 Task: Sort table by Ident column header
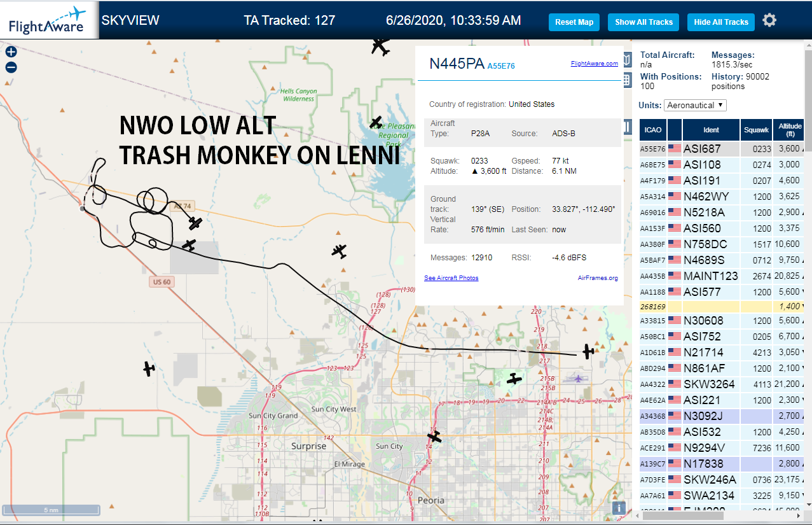click(711, 130)
